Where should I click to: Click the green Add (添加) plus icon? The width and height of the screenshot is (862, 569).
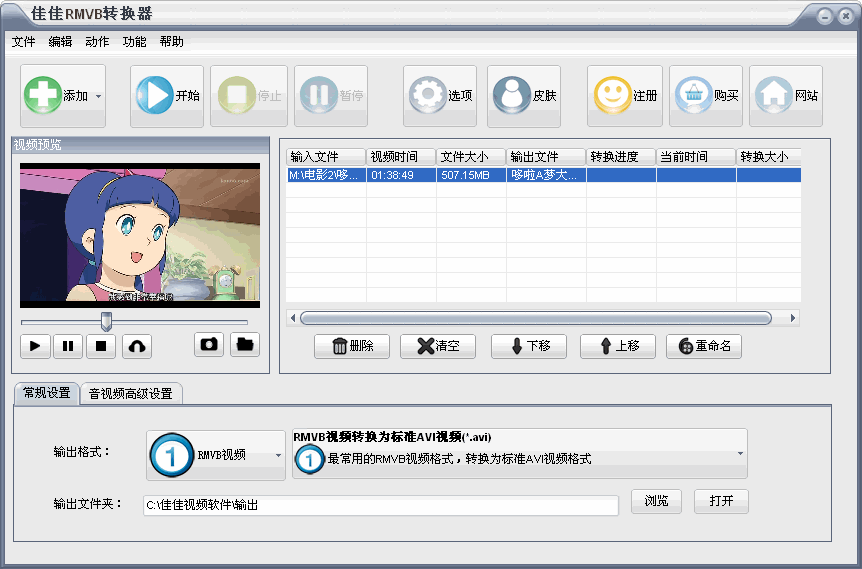pyautogui.click(x=42, y=95)
